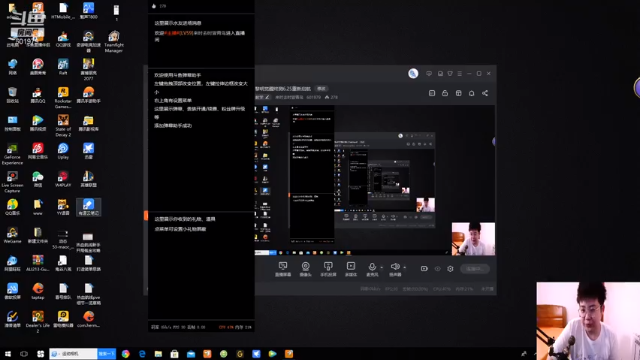Image resolution: width=640 pixels, height=360 pixels.
Task: Open Mail app from taskbar
Action: (191, 354)
